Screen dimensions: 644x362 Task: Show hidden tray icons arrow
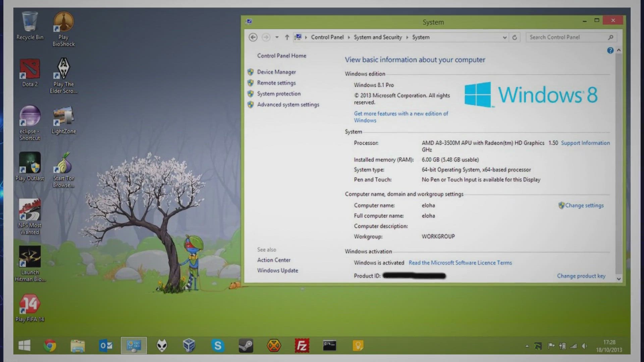click(x=527, y=346)
